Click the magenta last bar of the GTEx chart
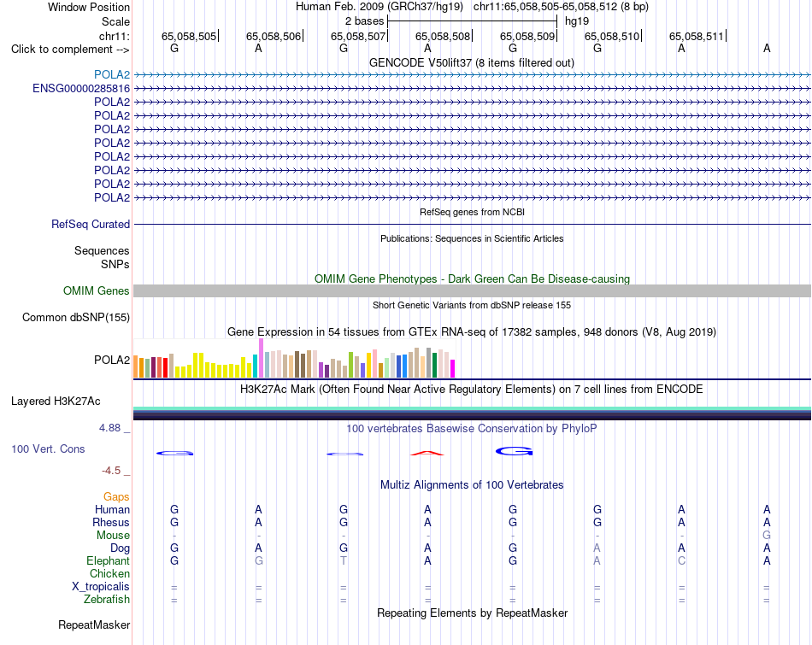Viewport: 812px width, 645px height. click(453, 368)
